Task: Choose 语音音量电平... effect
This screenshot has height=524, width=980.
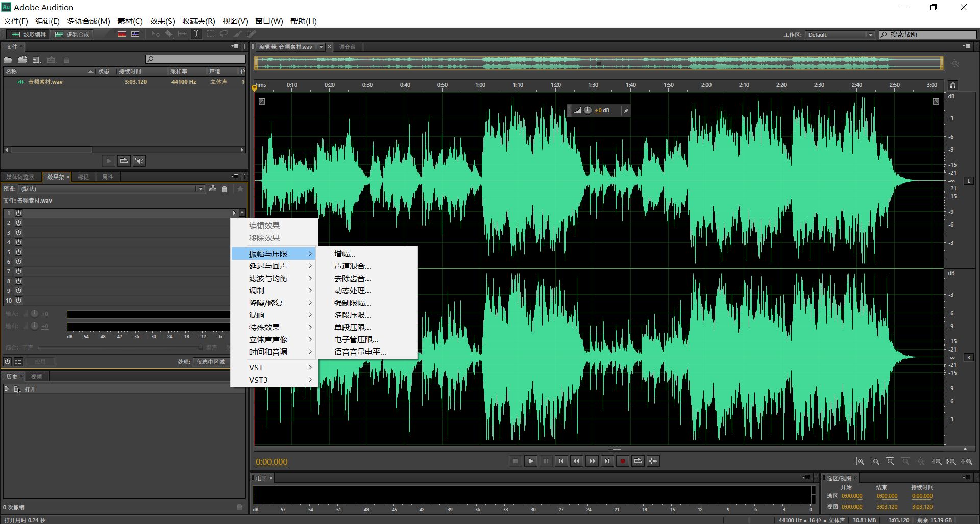Action: [366, 352]
